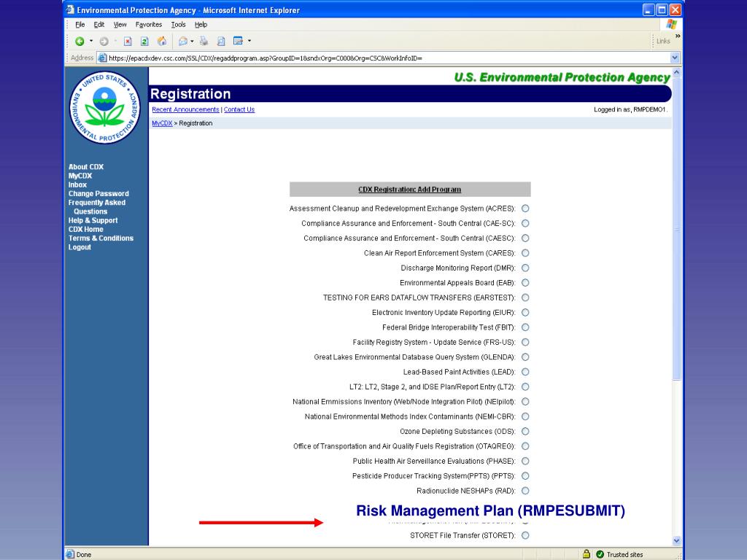Screen dimensions: 747x560
Task: Select the NEMI-CBR radio button
Action: tap(525, 416)
